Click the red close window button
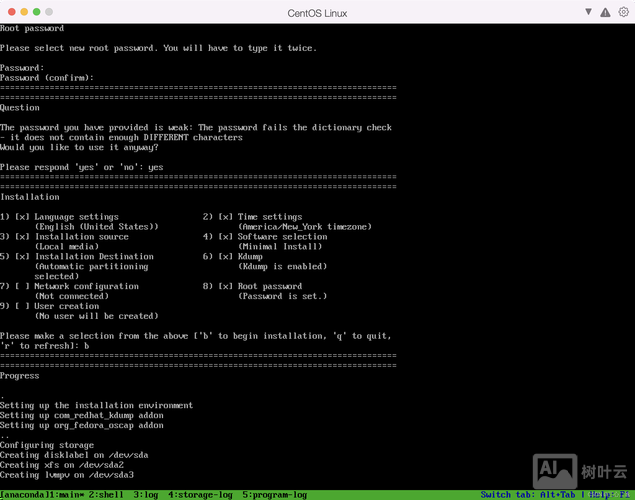The width and height of the screenshot is (635, 500). click(x=12, y=12)
